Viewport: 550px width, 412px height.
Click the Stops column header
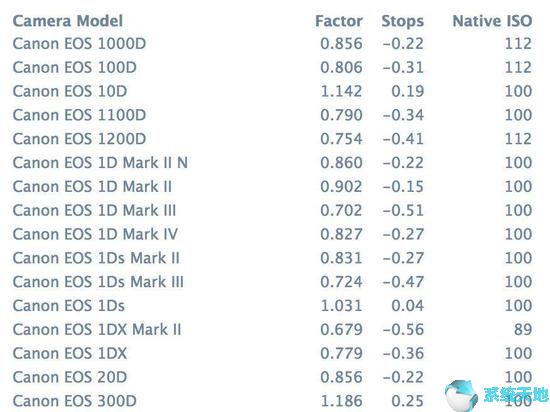[x=403, y=21]
